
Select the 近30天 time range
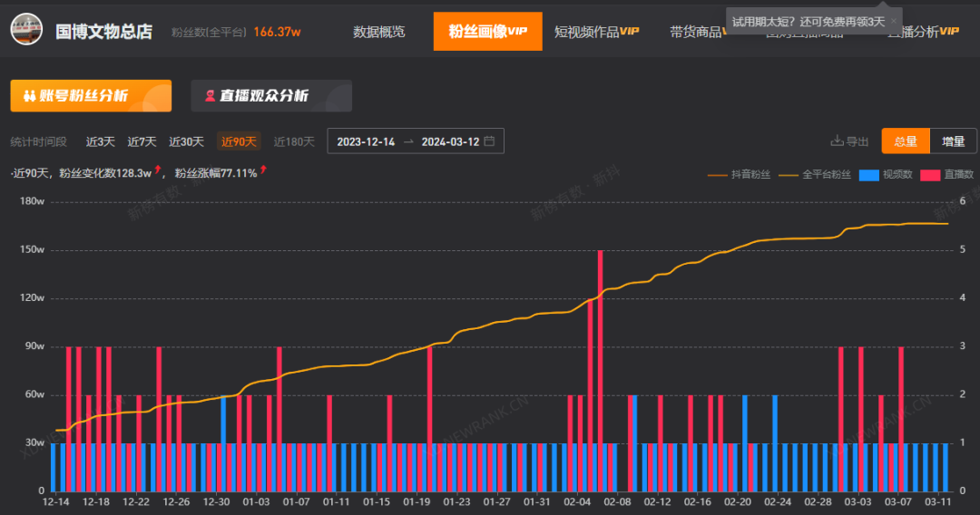tap(186, 141)
